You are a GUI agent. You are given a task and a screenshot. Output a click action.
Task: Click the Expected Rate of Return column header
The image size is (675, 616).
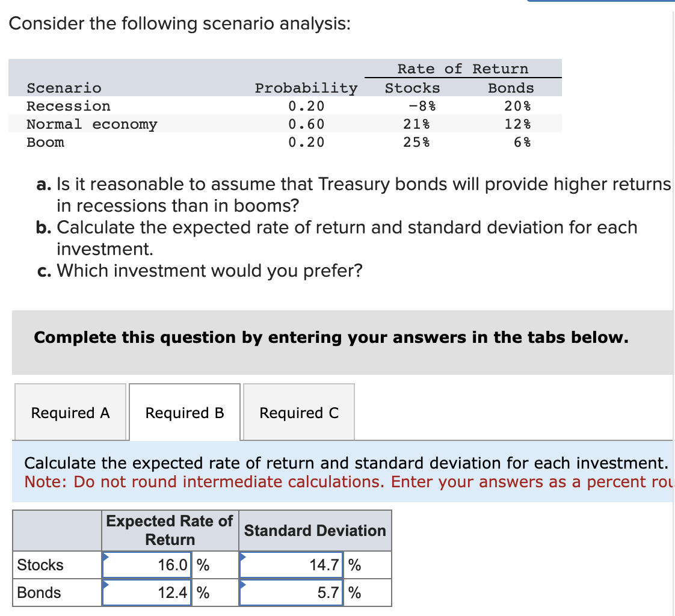pyautogui.click(x=169, y=530)
